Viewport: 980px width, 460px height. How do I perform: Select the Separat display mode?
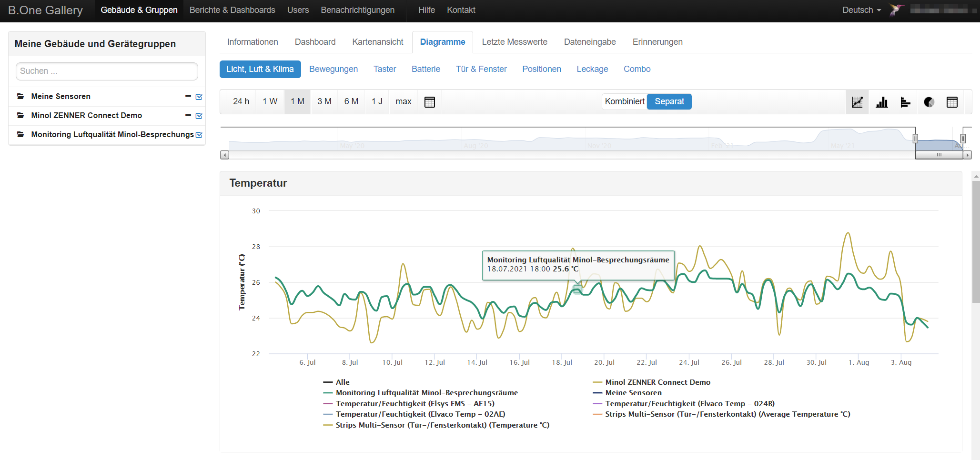(x=669, y=101)
